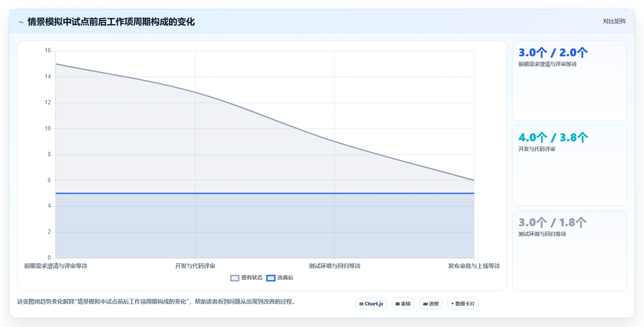Open the Chart.js tag
Screen dimensions: 644x327
point(371,304)
